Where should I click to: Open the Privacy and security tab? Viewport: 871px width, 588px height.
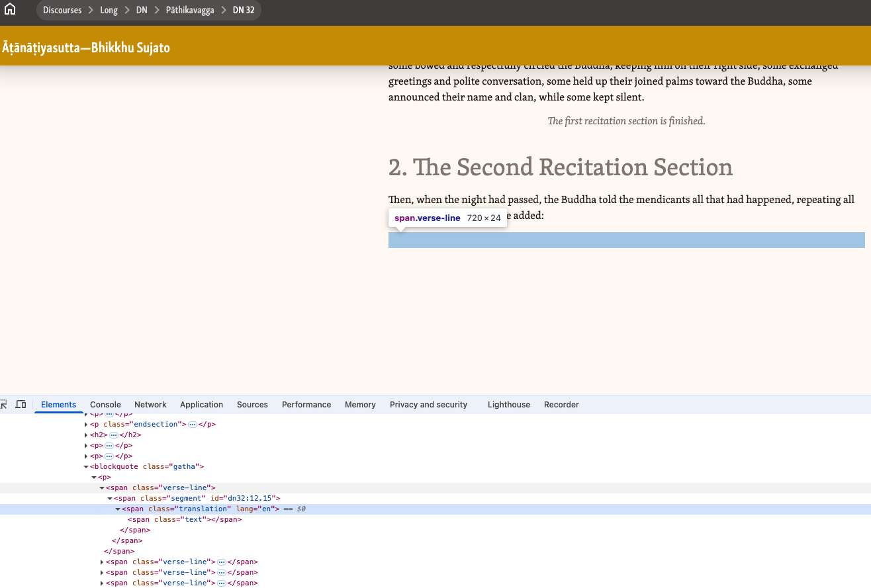pos(428,405)
